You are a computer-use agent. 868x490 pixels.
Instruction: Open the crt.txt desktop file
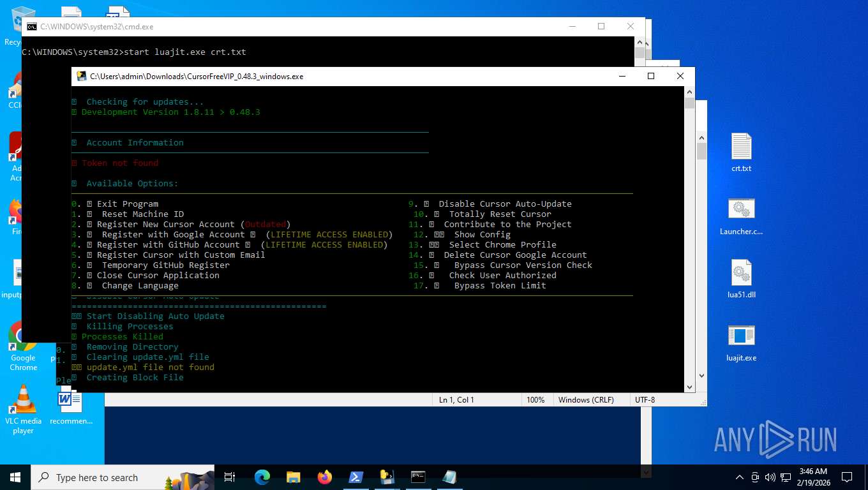pyautogui.click(x=741, y=153)
